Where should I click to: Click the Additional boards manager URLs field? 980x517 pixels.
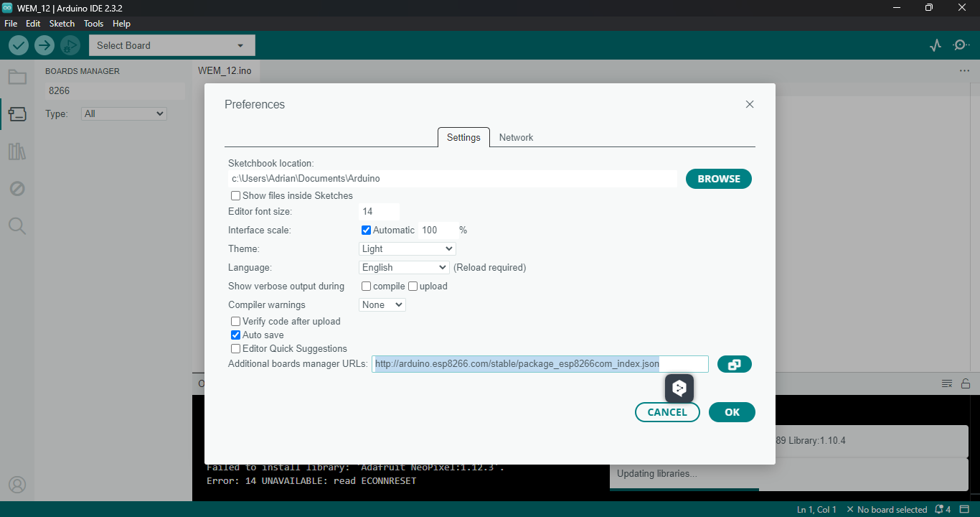point(540,364)
